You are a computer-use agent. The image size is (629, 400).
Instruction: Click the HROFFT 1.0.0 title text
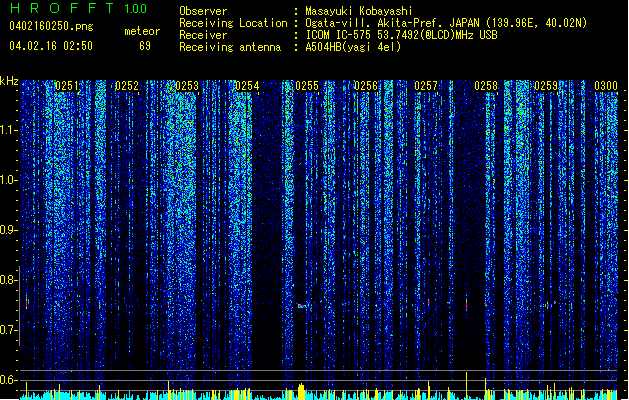[x=78, y=8]
